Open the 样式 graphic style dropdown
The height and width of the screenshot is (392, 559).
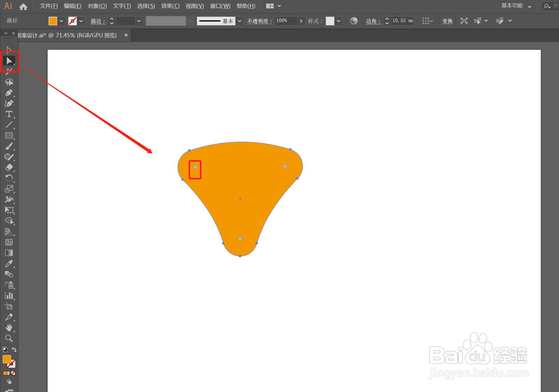(x=339, y=21)
